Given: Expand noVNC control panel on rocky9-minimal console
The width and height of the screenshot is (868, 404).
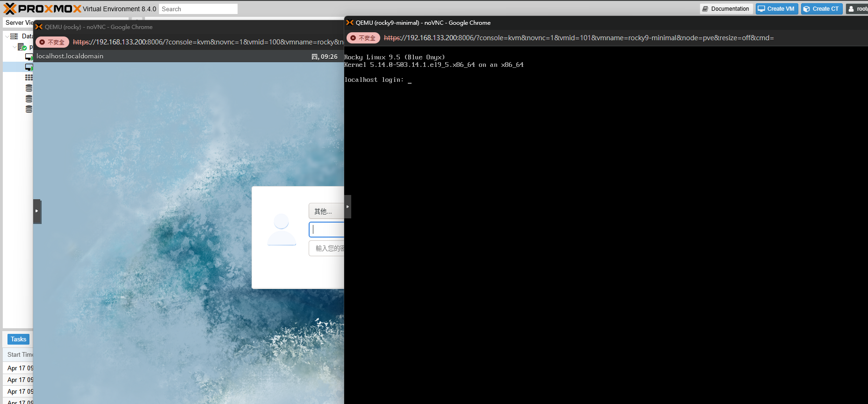Looking at the screenshot, I should (x=347, y=207).
